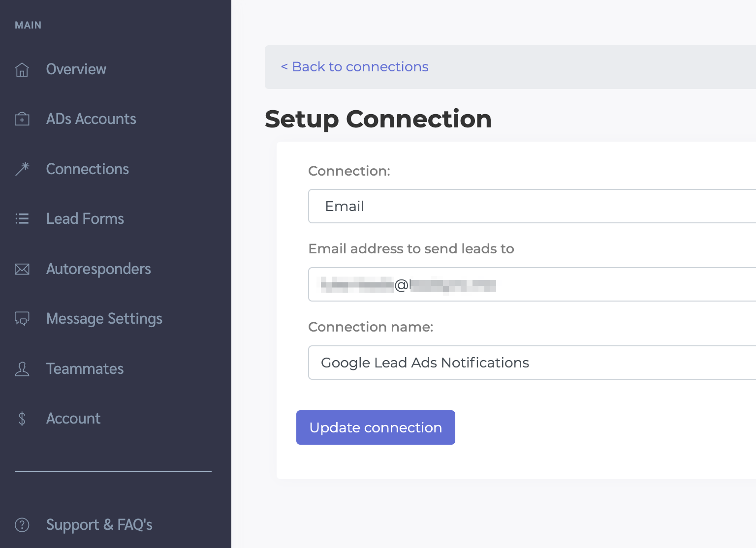Click the Support question mark icon
Image resolution: width=756 pixels, height=548 pixels.
(22, 525)
